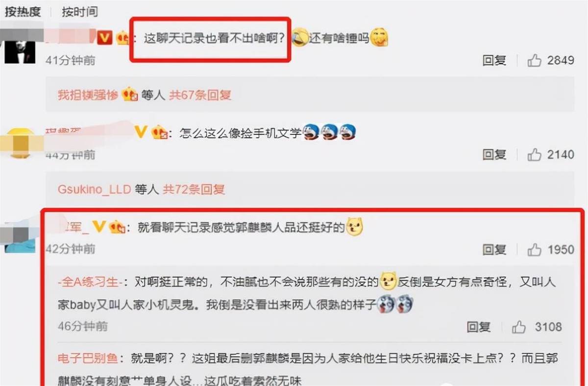Click the verified V badge on second comment

(141, 132)
